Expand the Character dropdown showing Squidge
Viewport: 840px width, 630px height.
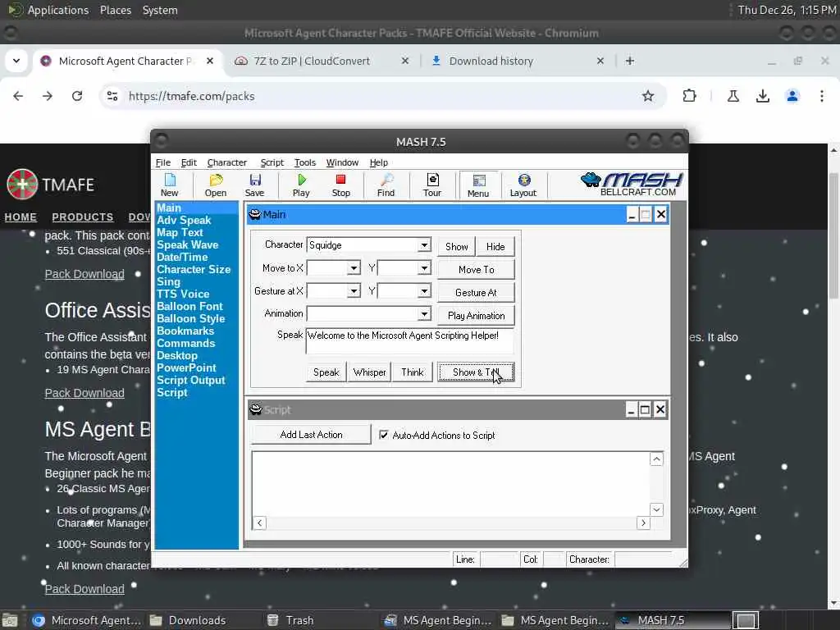click(424, 244)
